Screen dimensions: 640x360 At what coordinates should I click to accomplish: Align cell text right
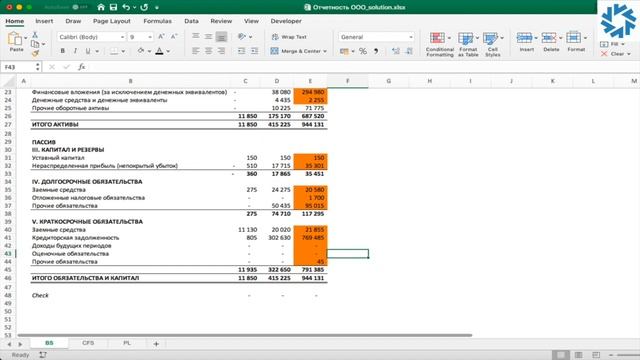tap(221, 51)
